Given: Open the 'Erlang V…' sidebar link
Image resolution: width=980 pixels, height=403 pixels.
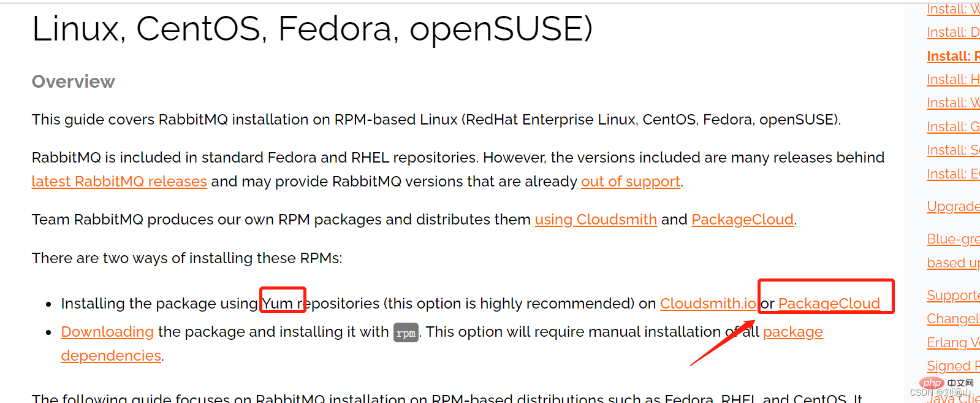Looking at the screenshot, I should coord(952,343).
